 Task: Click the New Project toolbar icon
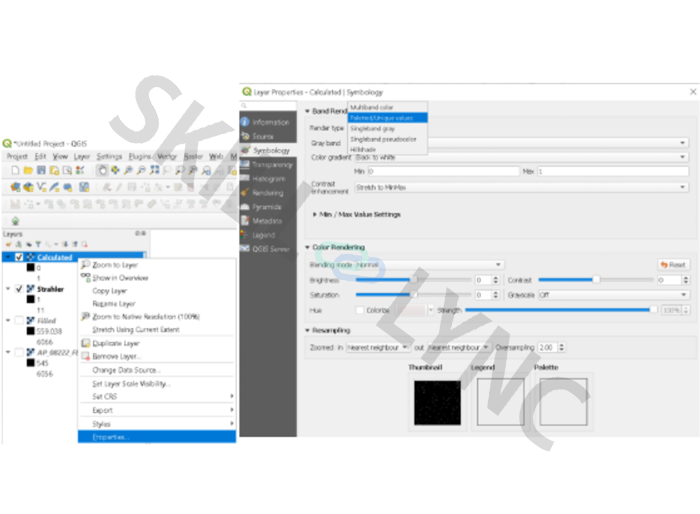[15, 170]
